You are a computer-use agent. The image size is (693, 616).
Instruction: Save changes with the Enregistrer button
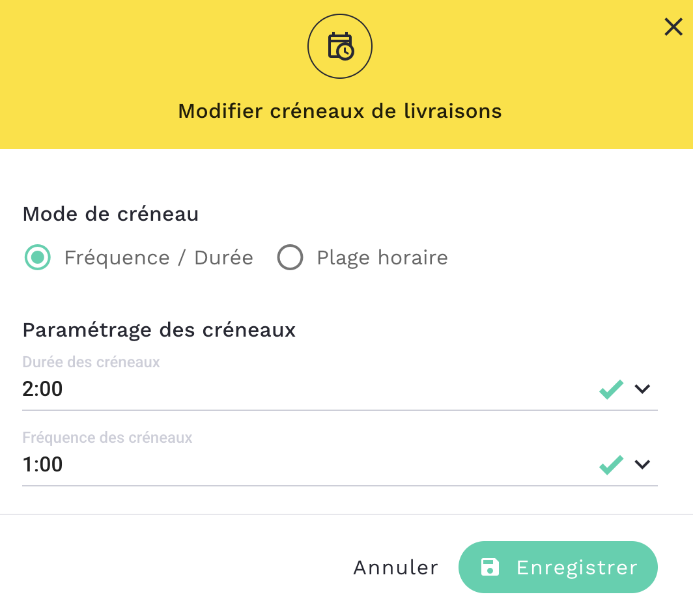[x=558, y=567]
